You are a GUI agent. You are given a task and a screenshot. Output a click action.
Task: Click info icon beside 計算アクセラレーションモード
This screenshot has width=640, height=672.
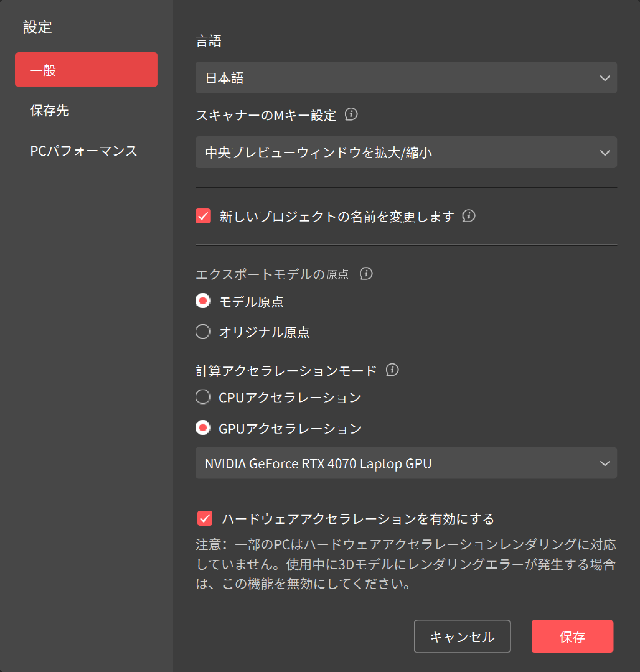pos(392,370)
